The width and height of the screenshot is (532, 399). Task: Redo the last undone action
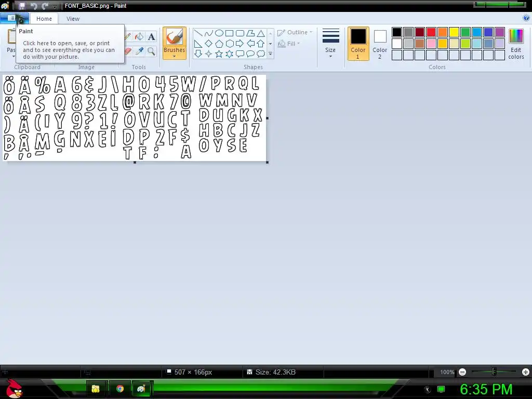(45, 6)
